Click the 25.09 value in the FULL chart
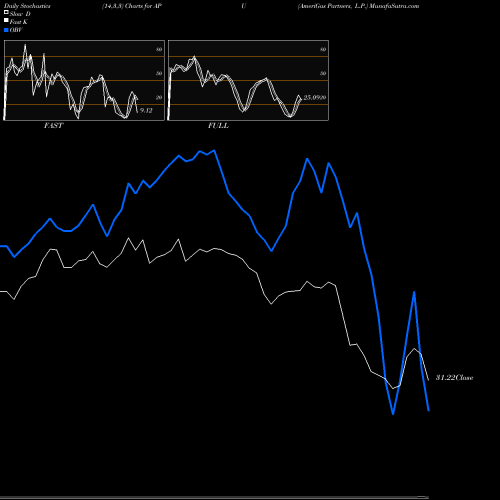500x500 pixels. [x=312, y=98]
